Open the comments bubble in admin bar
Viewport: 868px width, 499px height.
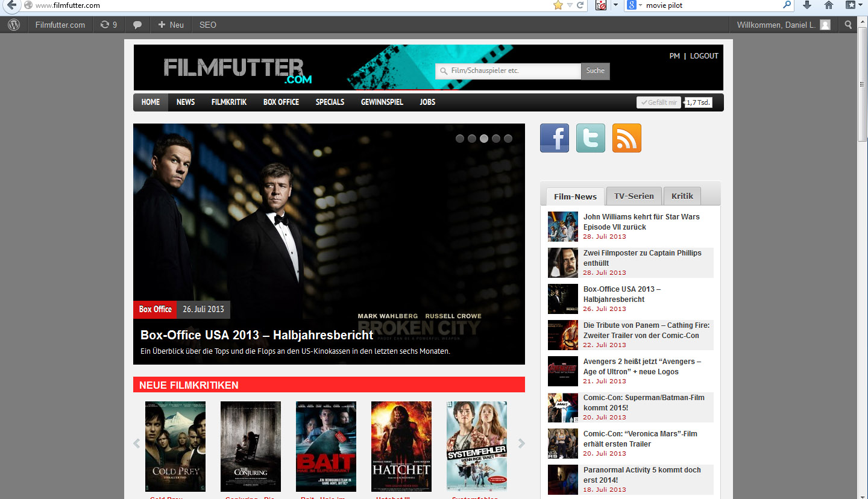137,25
